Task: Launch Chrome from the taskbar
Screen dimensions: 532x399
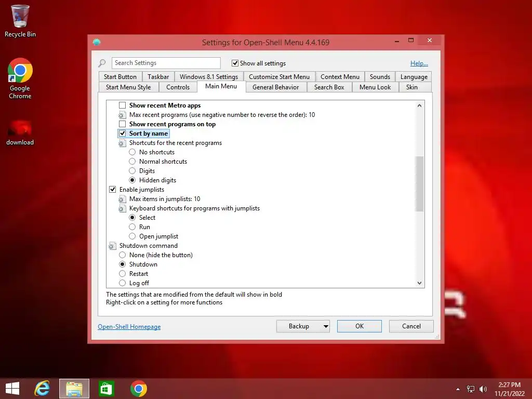Action: 138,389
